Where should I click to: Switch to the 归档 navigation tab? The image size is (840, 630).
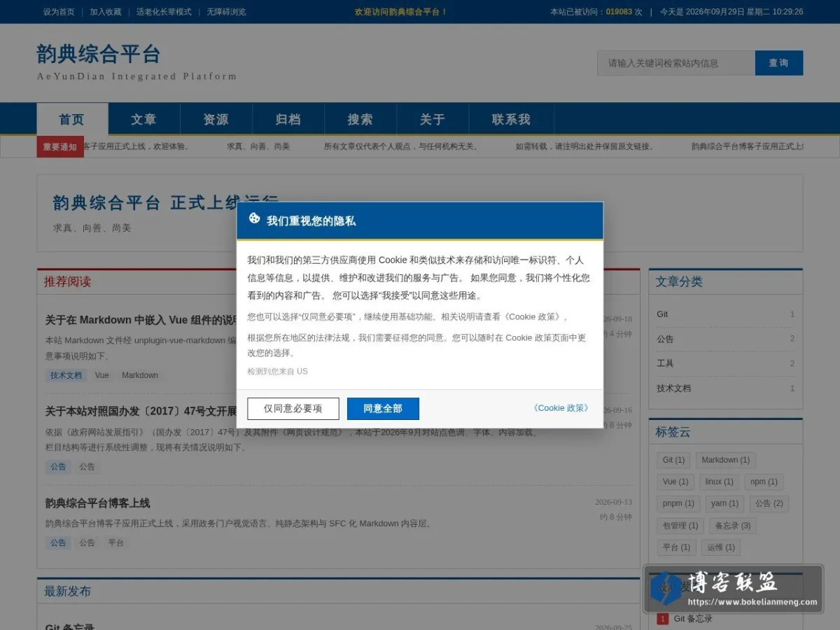[x=288, y=119]
